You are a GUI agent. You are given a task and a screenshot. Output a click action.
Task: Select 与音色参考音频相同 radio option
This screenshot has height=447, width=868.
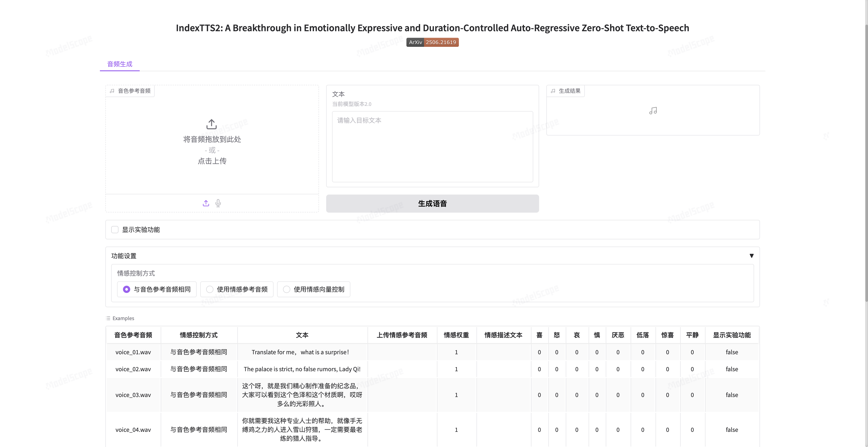coord(126,289)
